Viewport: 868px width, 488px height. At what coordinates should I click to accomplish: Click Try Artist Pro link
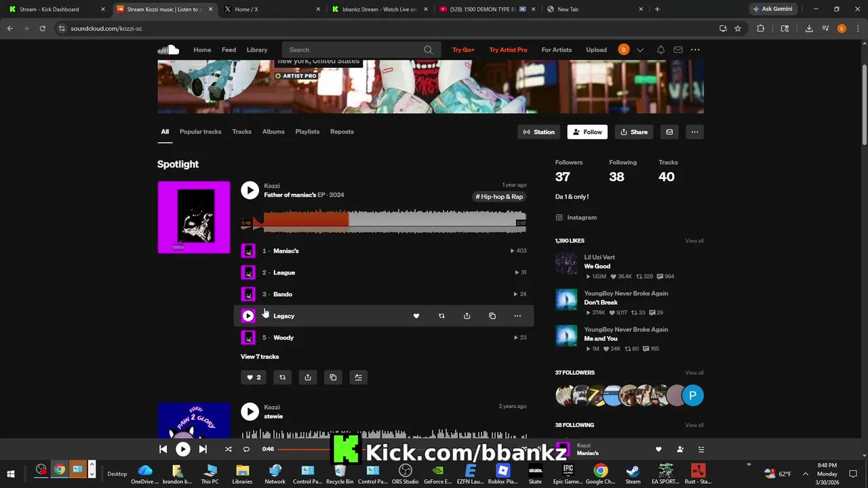coord(508,49)
